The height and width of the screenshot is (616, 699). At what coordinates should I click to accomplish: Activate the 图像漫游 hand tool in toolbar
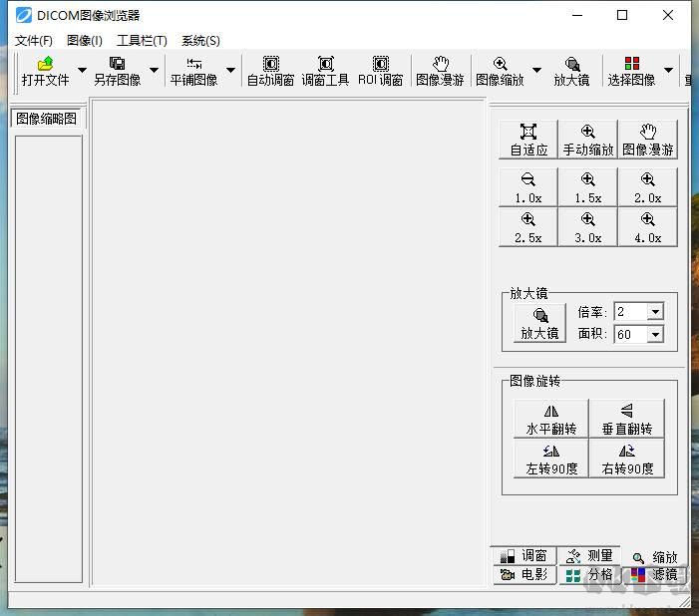click(x=440, y=71)
